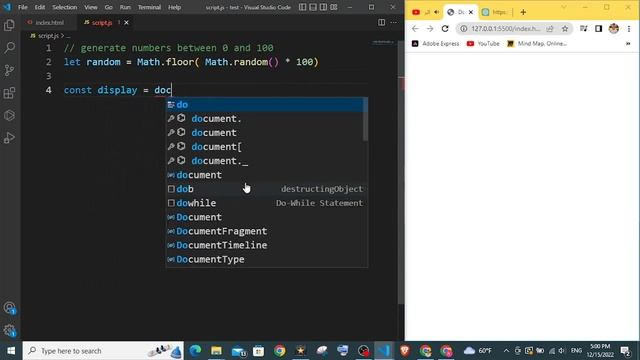This screenshot has width=640, height=360.
Task: Open the Help menu
Action: click(174, 7)
